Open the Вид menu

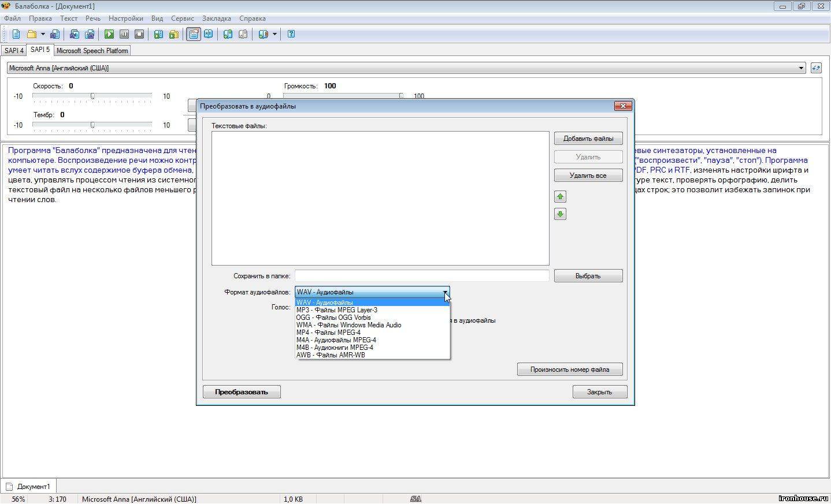157,18
